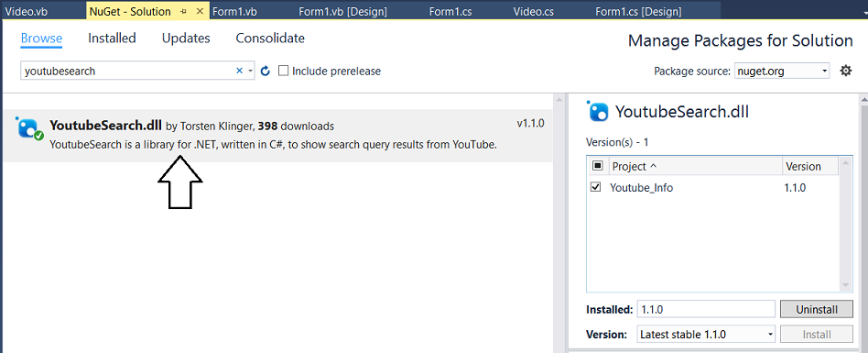Viewport: 868px width, 353px height.
Task: Open Package source dropdown
Action: 782,71
